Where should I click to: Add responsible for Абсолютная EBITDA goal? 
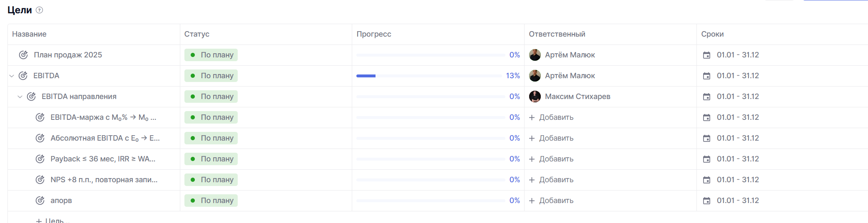tap(552, 138)
